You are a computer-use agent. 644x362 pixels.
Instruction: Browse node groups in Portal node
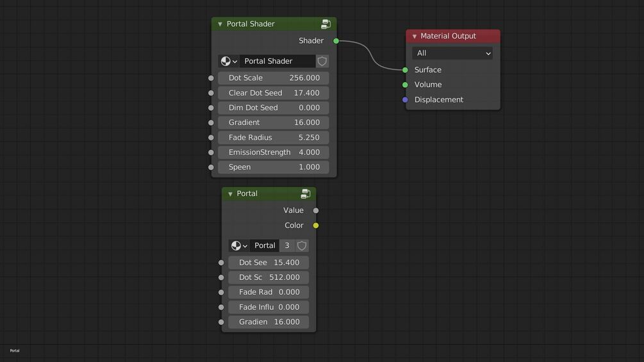point(239,245)
